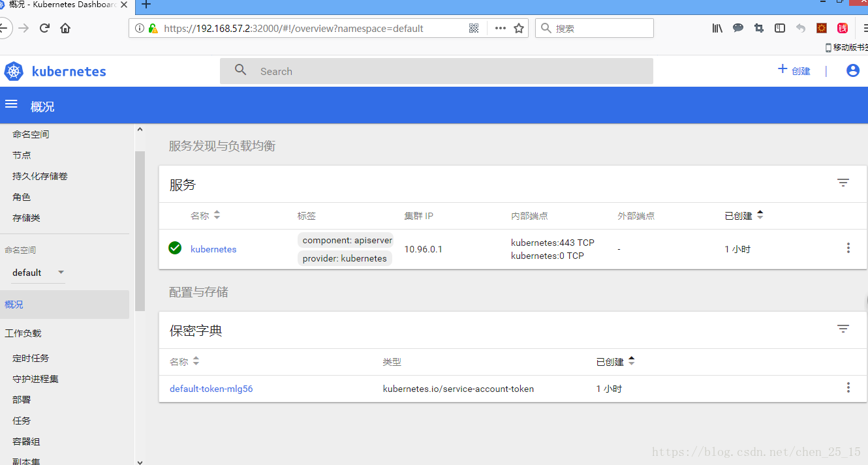Go to the browser home page
Image resolution: width=868 pixels, height=465 pixels.
(x=65, y=28)
